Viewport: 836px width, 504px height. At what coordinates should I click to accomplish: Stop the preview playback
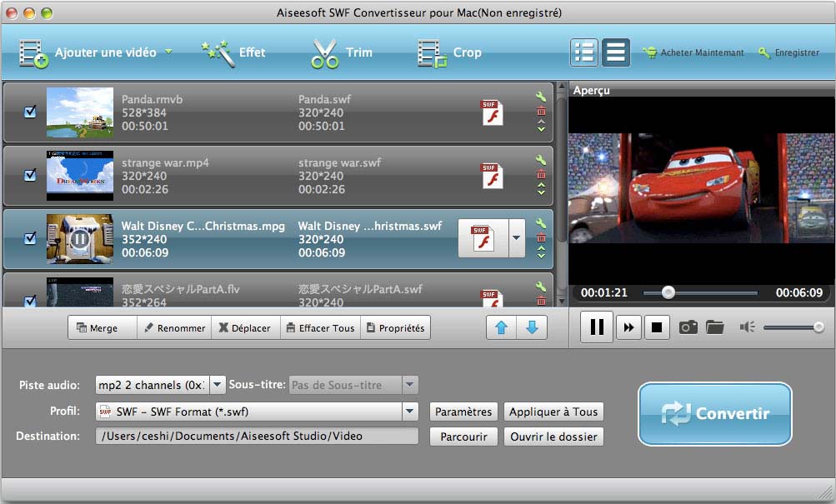click(657, 327)
